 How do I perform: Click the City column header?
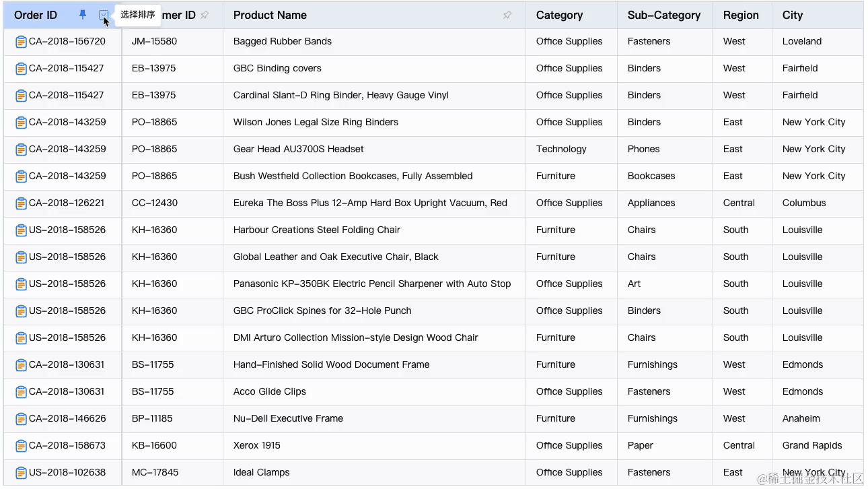792,15
